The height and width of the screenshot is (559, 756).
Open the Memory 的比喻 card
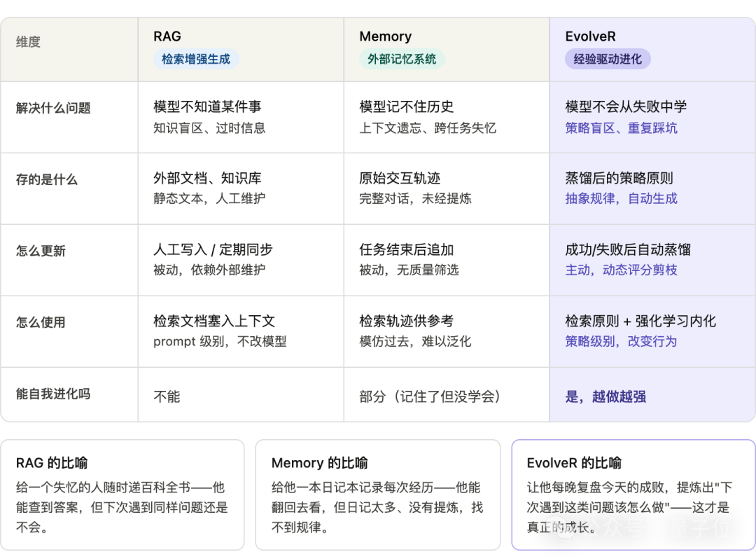coord(378,495)
